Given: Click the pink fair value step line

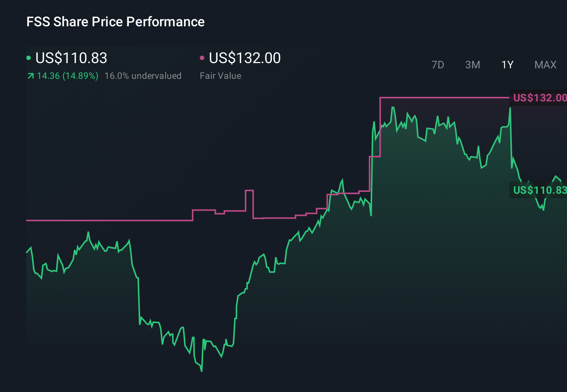Looking at the screenshot, I should pyautogui.click(x=113, y=221).
